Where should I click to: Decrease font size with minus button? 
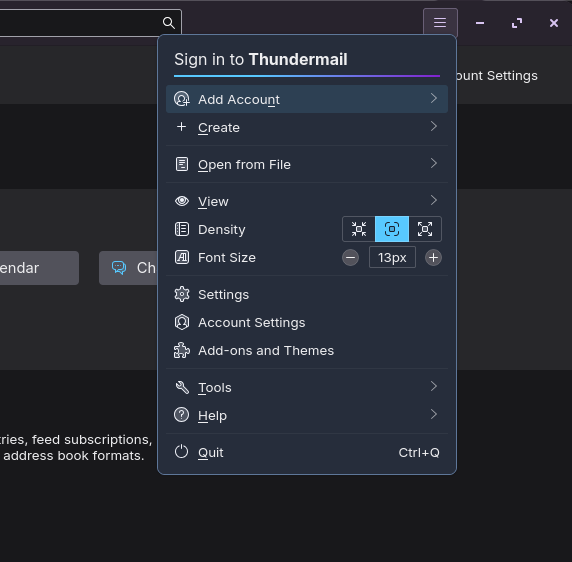(x=351, y=257)
